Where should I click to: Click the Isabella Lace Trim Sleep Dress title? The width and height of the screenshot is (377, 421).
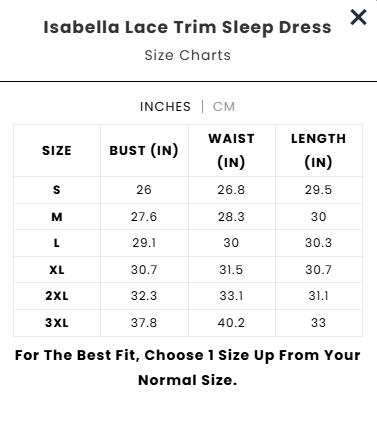coord(188,27)
